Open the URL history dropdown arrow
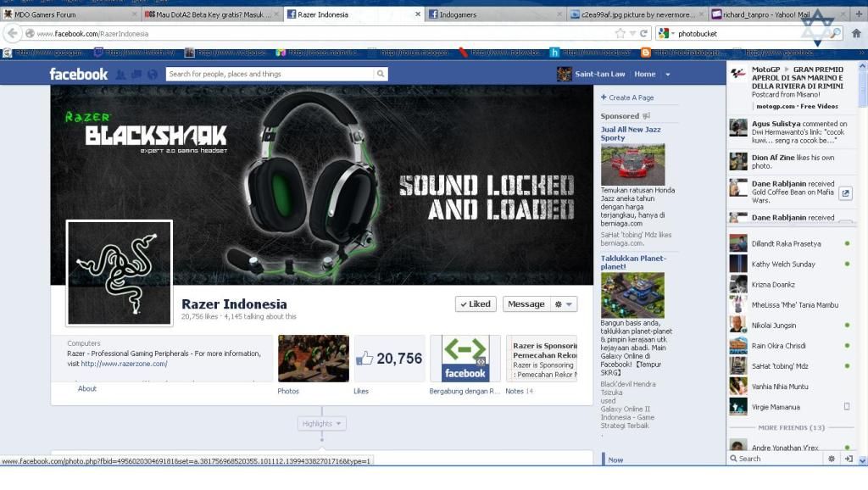 point(632,33)
